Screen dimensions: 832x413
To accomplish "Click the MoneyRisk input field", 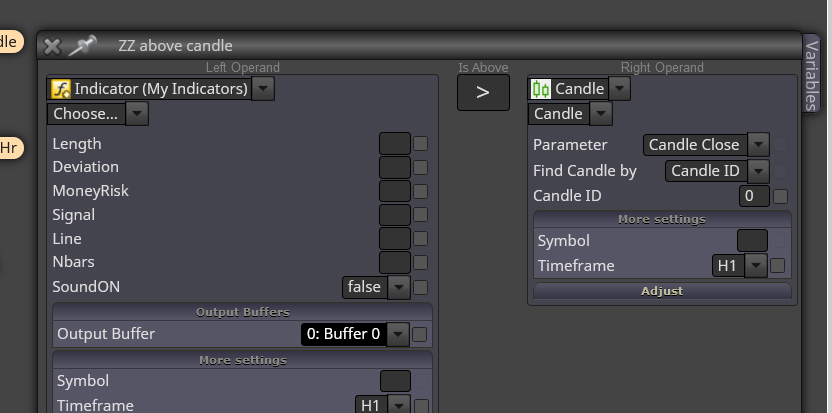I will point(395,191).
